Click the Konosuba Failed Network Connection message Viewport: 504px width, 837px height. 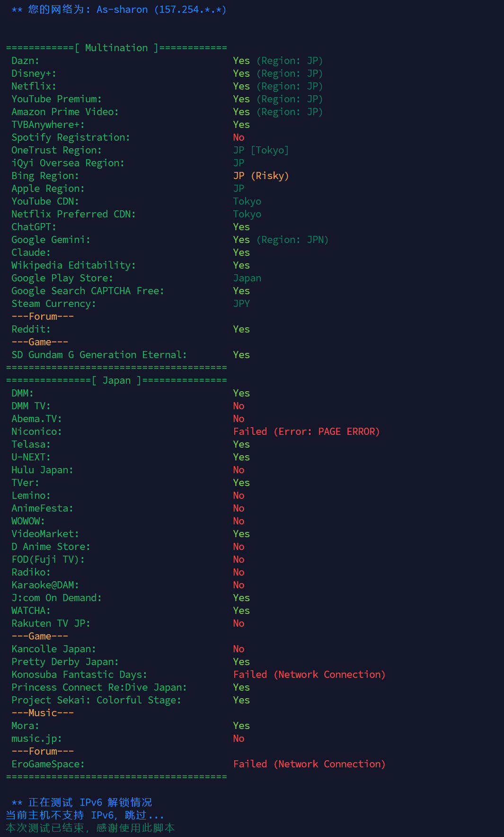309,675
